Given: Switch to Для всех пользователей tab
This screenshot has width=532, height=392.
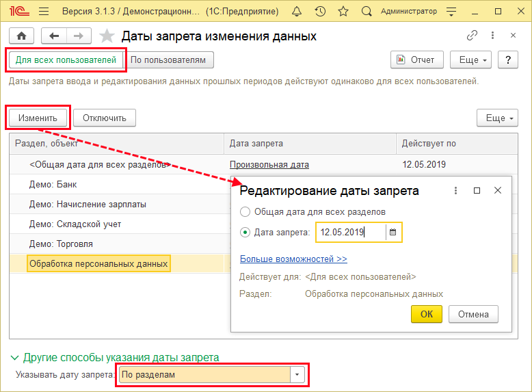Looking at the screenshot, I should coord(66,60).
